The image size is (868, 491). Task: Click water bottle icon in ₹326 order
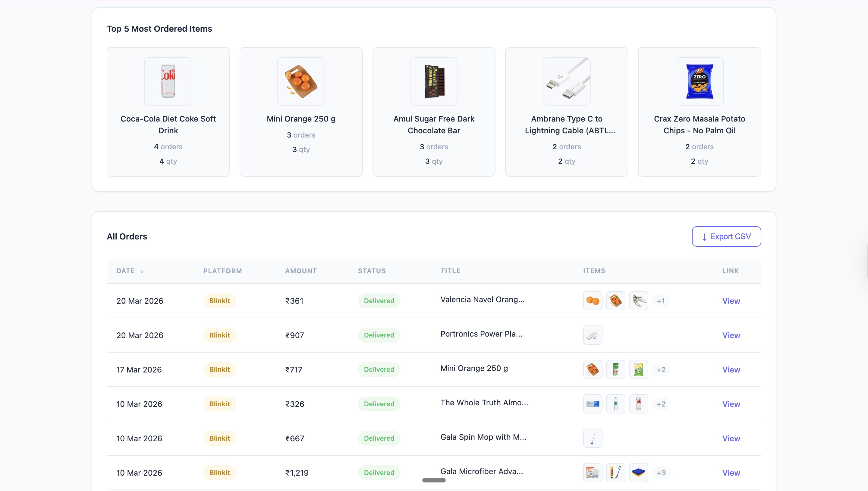click(615, 404)
